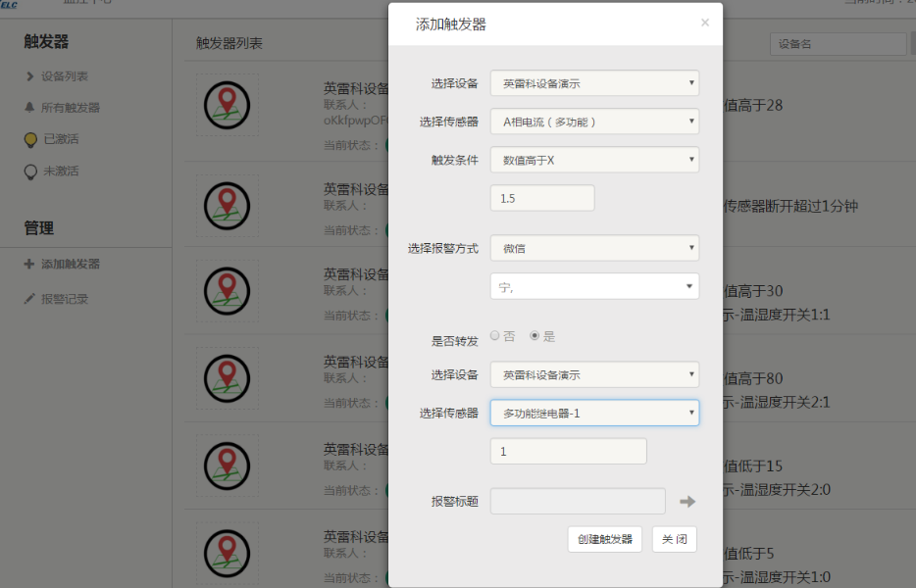
Task: Open the A相电流 sensor dropdown
Action: click(x=594, y=122)
